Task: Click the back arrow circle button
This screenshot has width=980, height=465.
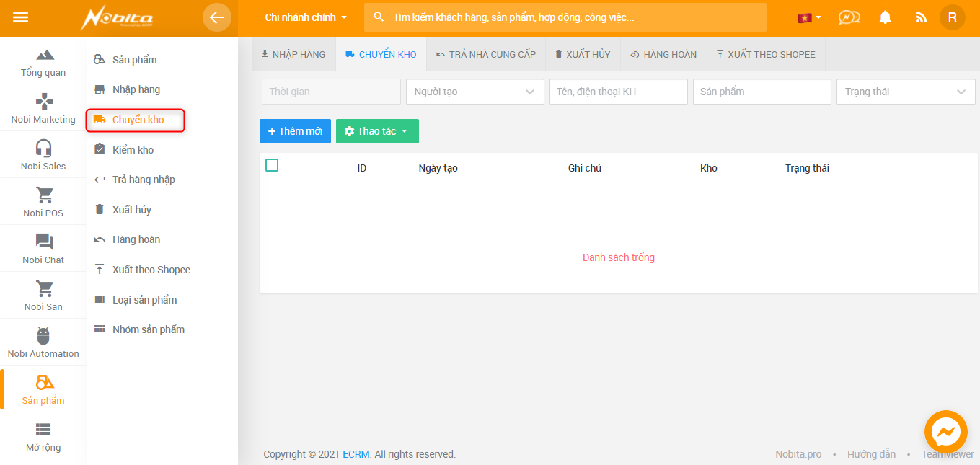Action: 217,17
